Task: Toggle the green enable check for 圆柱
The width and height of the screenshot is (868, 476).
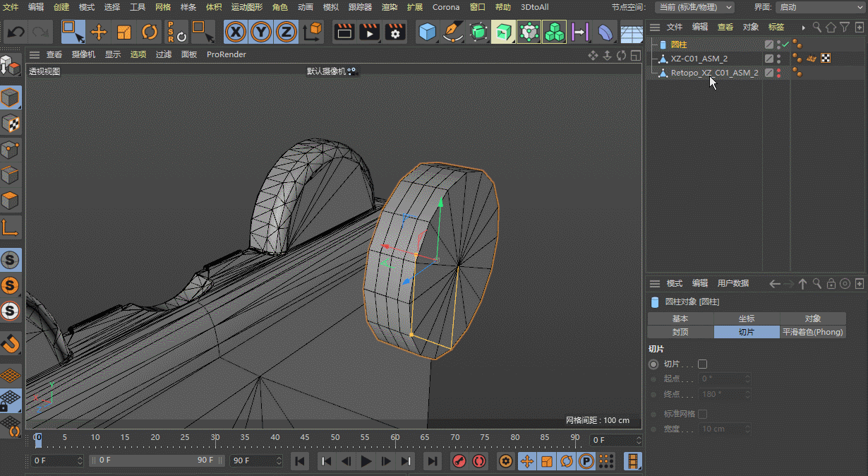Action: [785, 44]
